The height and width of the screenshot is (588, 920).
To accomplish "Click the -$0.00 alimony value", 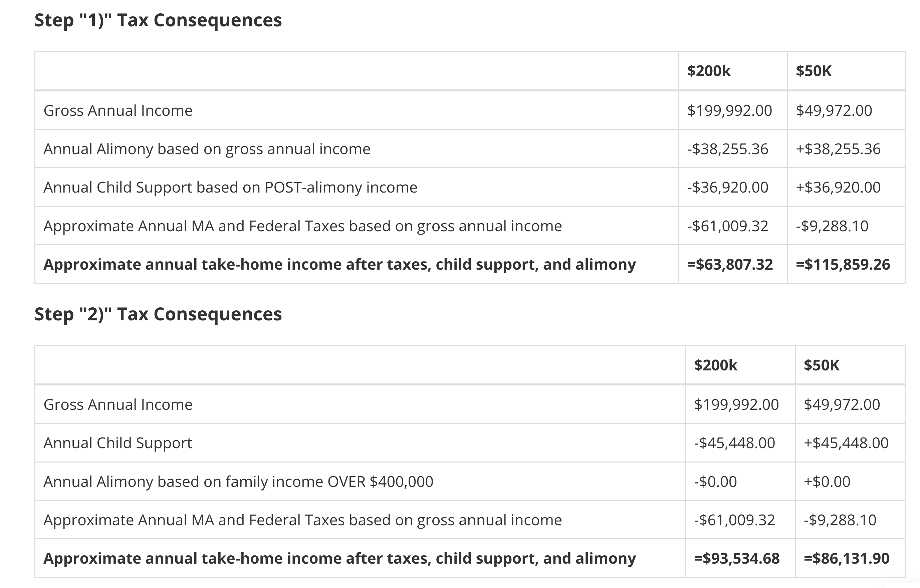I will [x=715, y=482].
